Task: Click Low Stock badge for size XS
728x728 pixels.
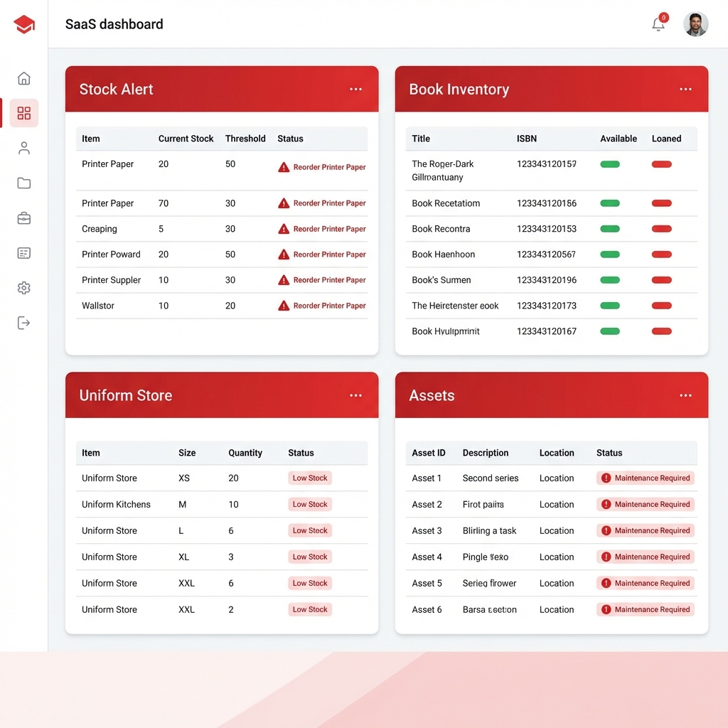Action: point(310,478)
